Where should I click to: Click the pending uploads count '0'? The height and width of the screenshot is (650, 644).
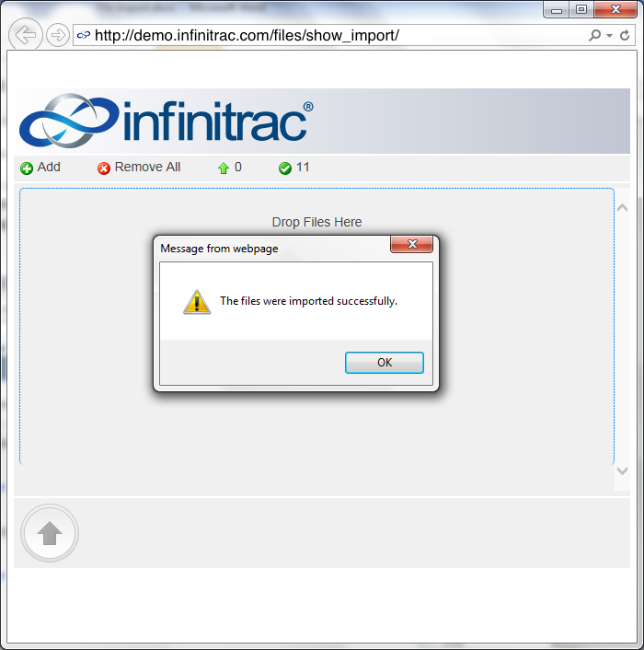tap(238, 167)
